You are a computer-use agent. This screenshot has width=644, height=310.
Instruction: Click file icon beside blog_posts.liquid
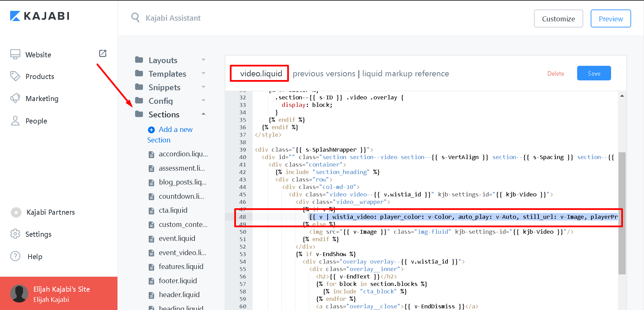pyautogui.click(x=151, y=183)
